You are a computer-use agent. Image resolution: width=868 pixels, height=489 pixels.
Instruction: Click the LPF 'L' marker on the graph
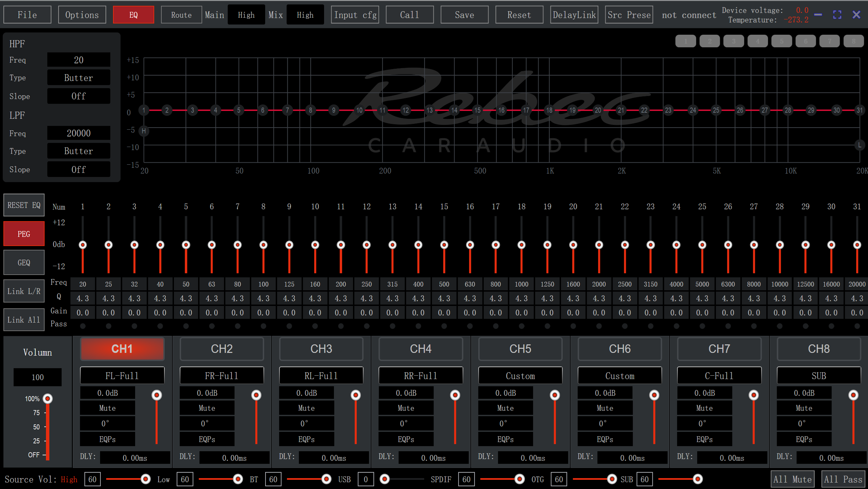tap(859, 145)
